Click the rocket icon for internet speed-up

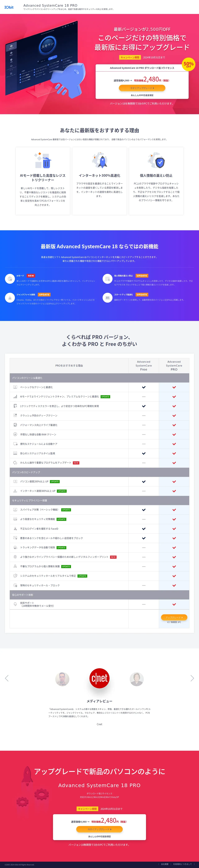coord(99,161)
